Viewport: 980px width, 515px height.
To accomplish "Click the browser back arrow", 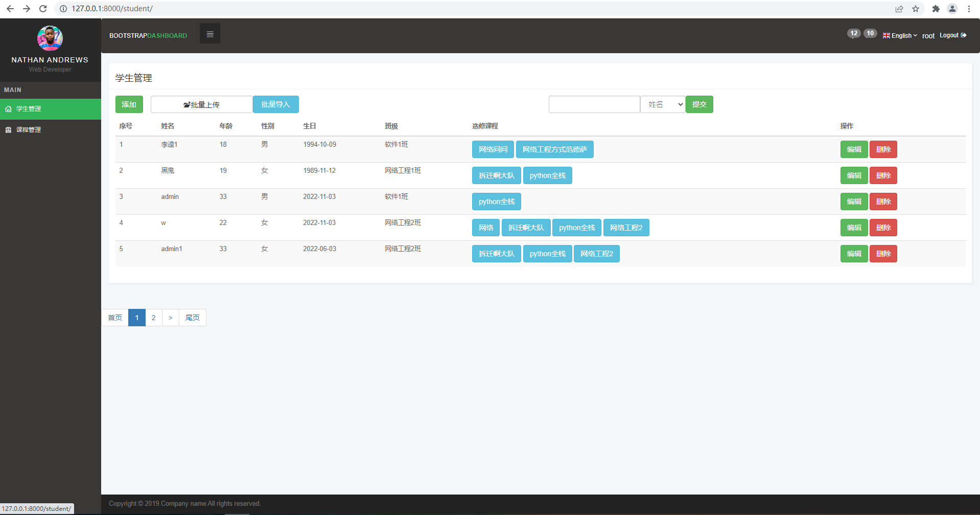I will [x=10, y=9].
